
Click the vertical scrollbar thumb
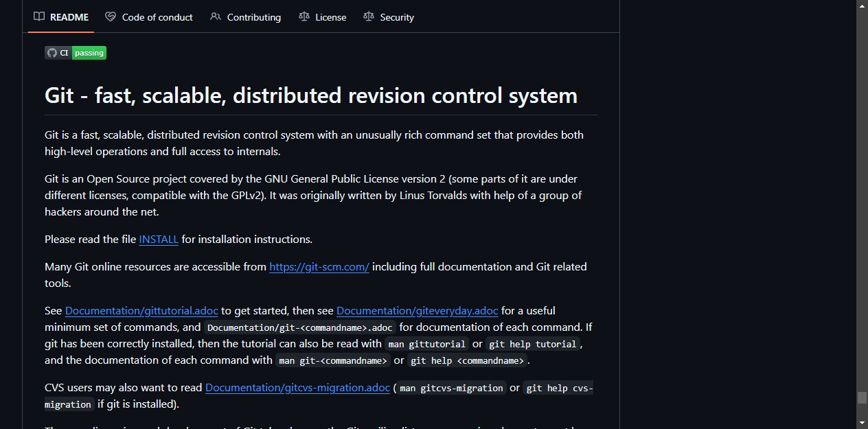tap(862, 397)
